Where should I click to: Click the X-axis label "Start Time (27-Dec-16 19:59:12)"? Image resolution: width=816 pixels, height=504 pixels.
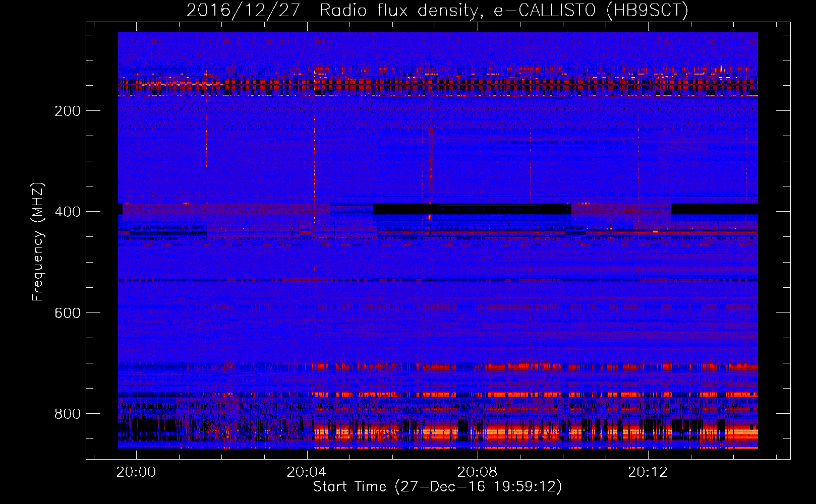point(437,487)
